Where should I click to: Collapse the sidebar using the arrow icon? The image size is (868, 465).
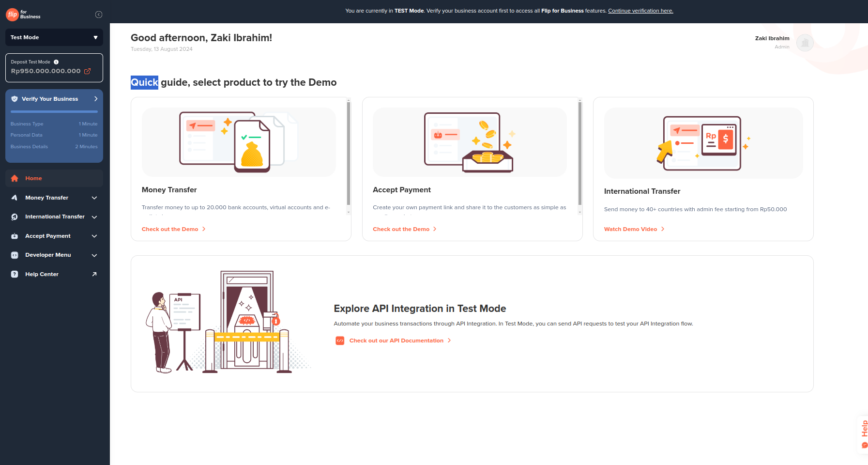click(99, 15)
